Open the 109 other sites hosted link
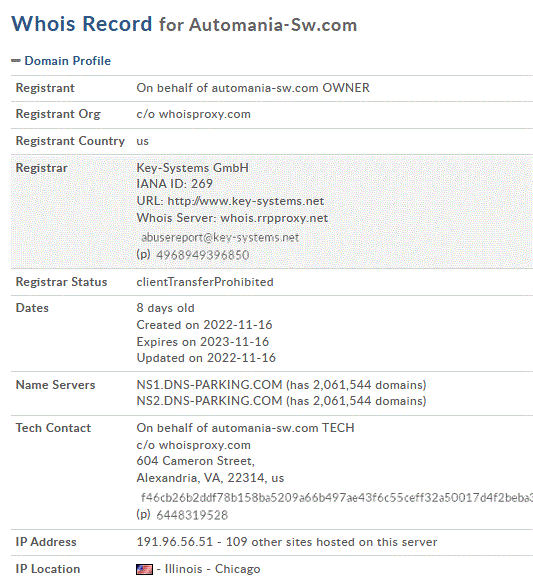Viewport: 533px width, 582px height. (331, 542)
